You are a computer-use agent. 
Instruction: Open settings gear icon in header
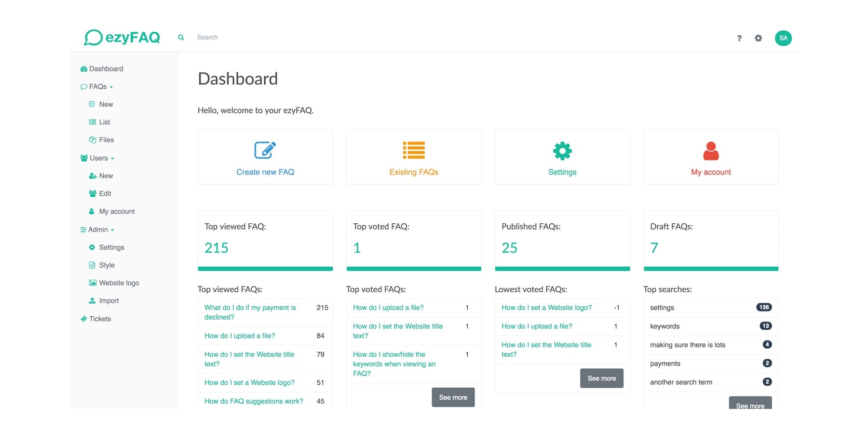[759, 38]
